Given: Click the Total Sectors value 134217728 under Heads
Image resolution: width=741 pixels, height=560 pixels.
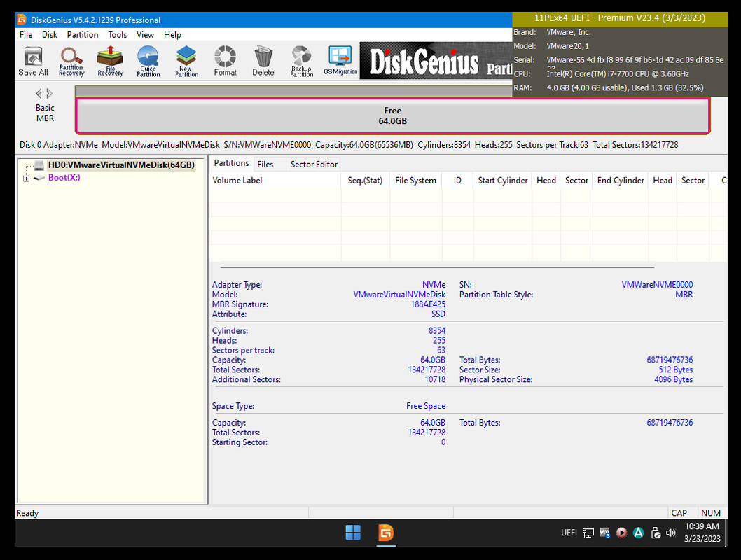Looking at the screenshot, I should [x=427, y=370].
